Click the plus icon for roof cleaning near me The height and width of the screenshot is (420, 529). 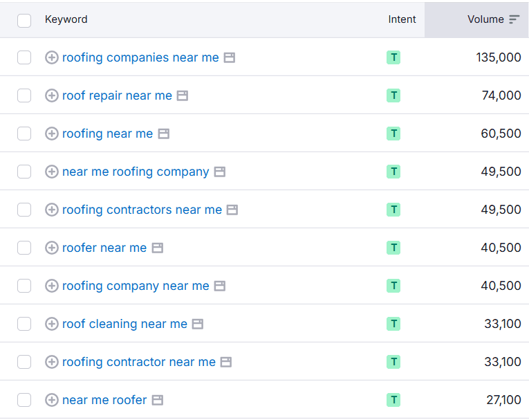[x=52, y=324]
